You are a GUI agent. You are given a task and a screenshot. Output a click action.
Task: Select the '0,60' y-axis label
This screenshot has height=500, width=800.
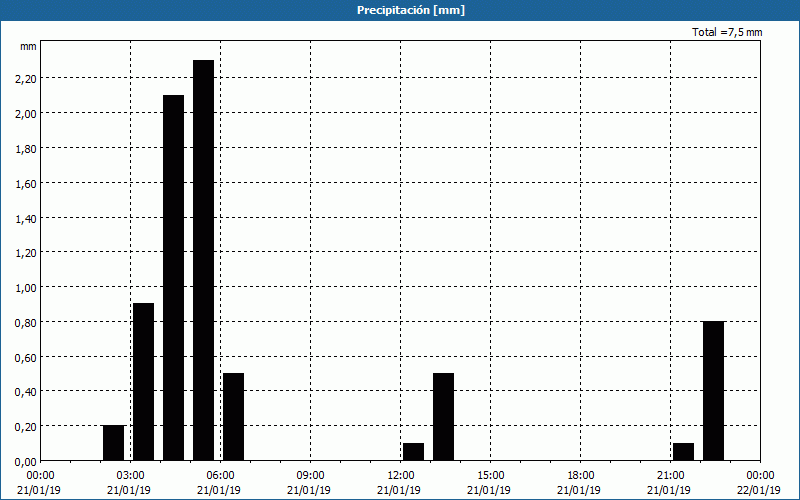[x=26, y=357]
